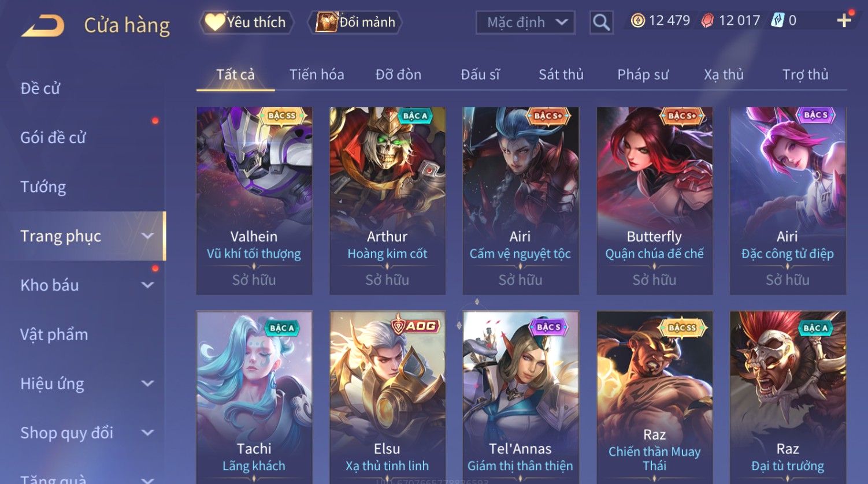Collapse the Trang phục sidebar section
868x484 pixels.
(x=148, y=236)
